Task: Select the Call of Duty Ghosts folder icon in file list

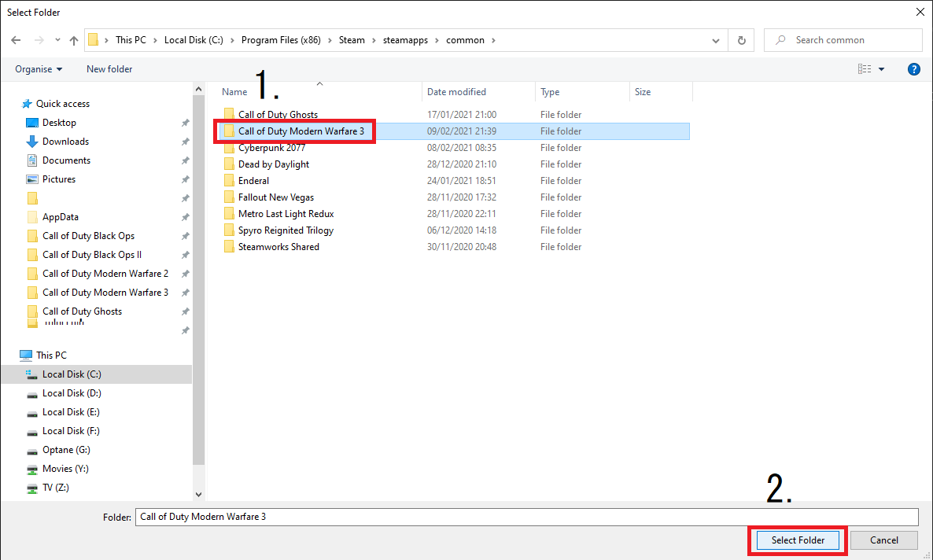Action: (x=229, y=114)
